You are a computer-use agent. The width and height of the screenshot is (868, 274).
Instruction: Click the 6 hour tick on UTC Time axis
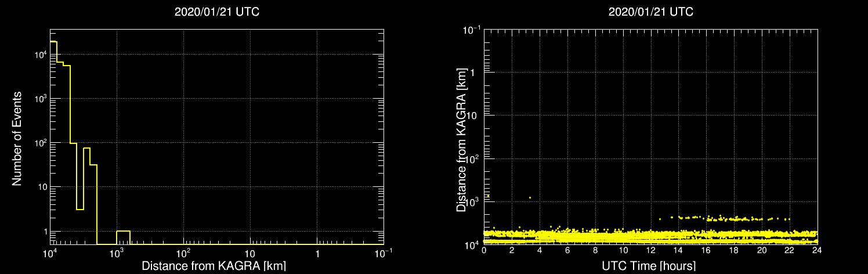(x=567, y=251)
